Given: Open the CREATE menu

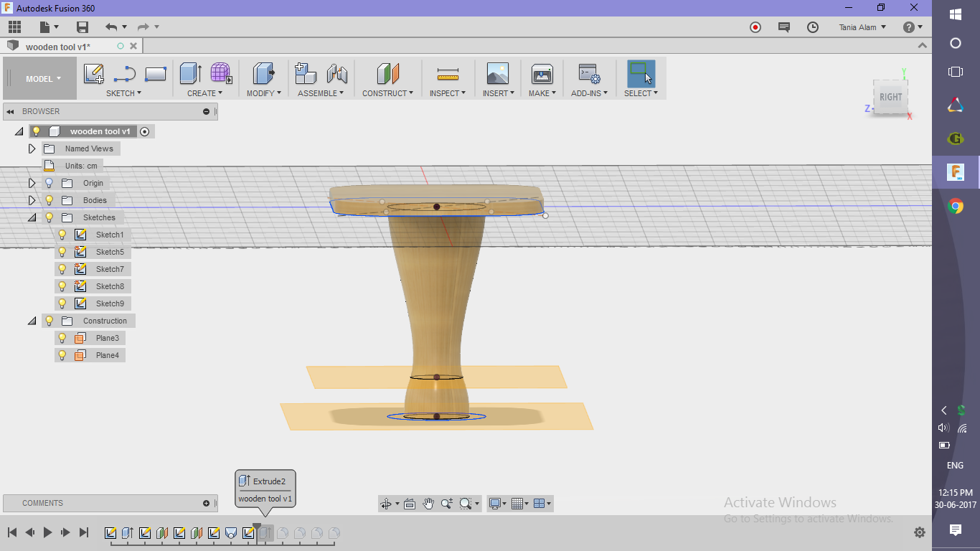Looking at the screenshot, I should click(x=205, y=93).
